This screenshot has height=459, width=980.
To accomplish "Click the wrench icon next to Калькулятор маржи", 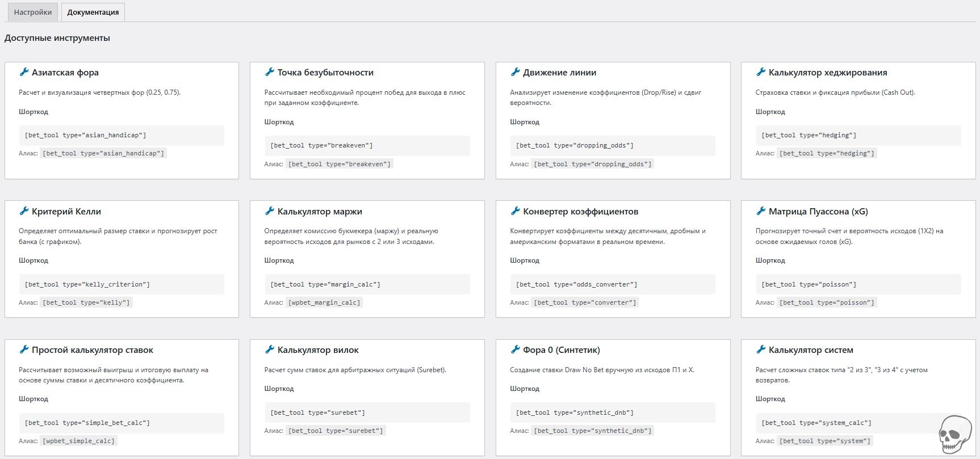I will click(x=270, y=211).
